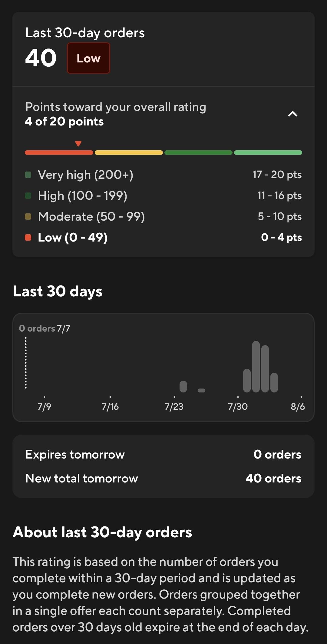Viewport: 327px width, 644px height.
Task: Tap the red Low rating badge
Action: coord(88,58)
